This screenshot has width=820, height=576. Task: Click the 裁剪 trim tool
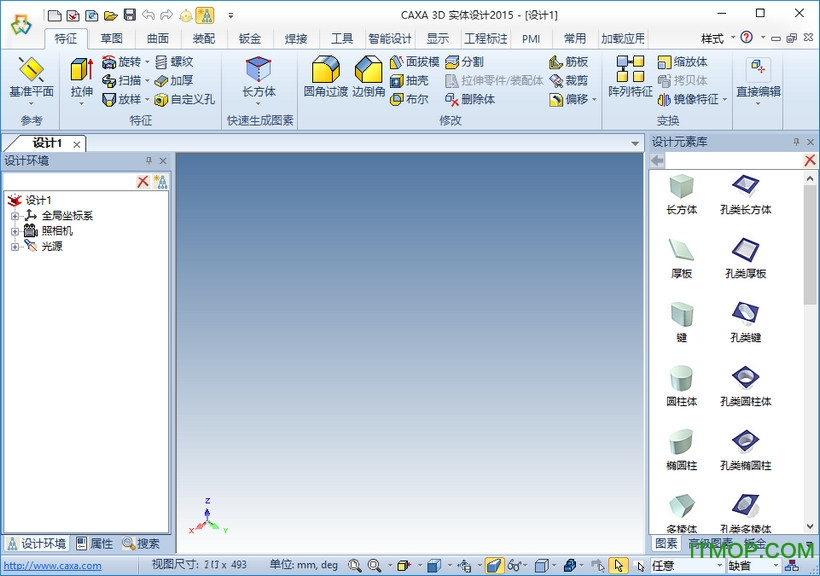pos(568,80)
